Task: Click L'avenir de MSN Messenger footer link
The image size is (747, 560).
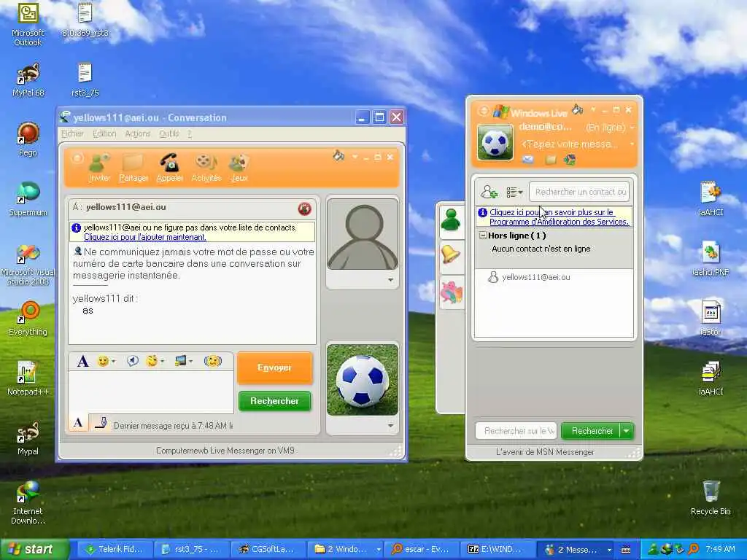Action: click(x=545, y=452)
